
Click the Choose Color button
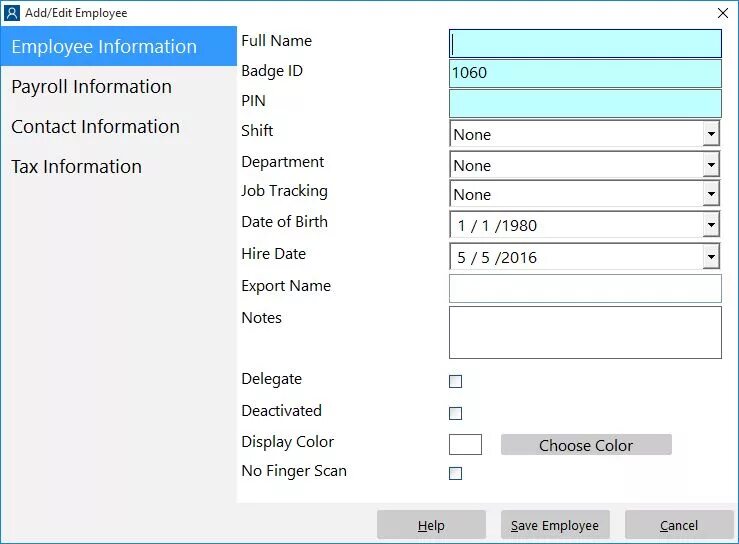pos(586,445)
